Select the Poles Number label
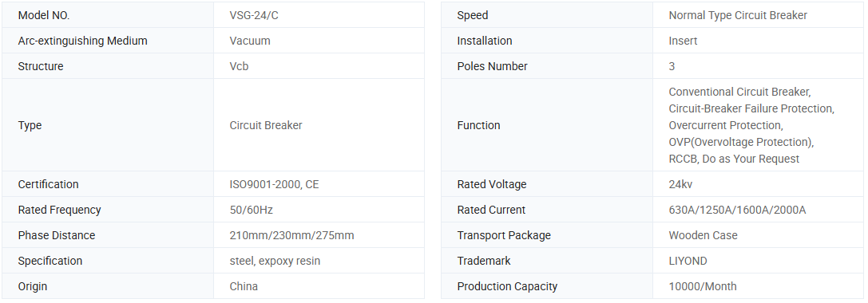The height and width of the screenshot is (303, 868). pyautogui.click(x=492, y=66)
